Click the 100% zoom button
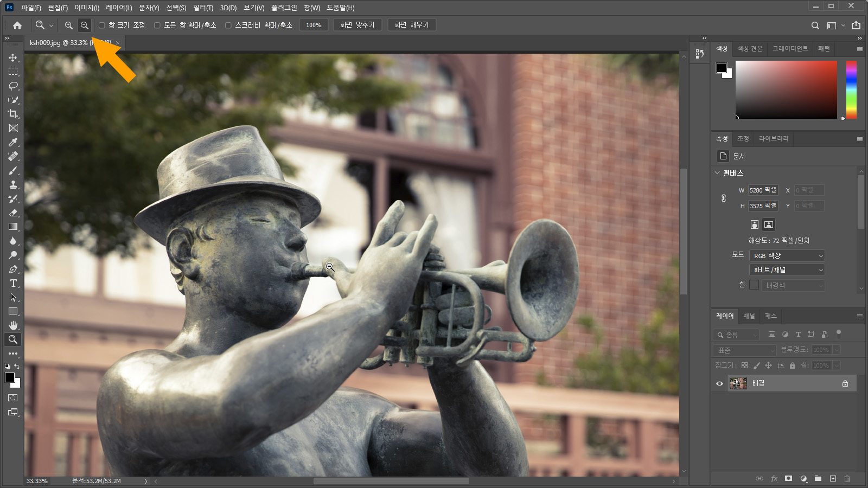 pos(314,25)
